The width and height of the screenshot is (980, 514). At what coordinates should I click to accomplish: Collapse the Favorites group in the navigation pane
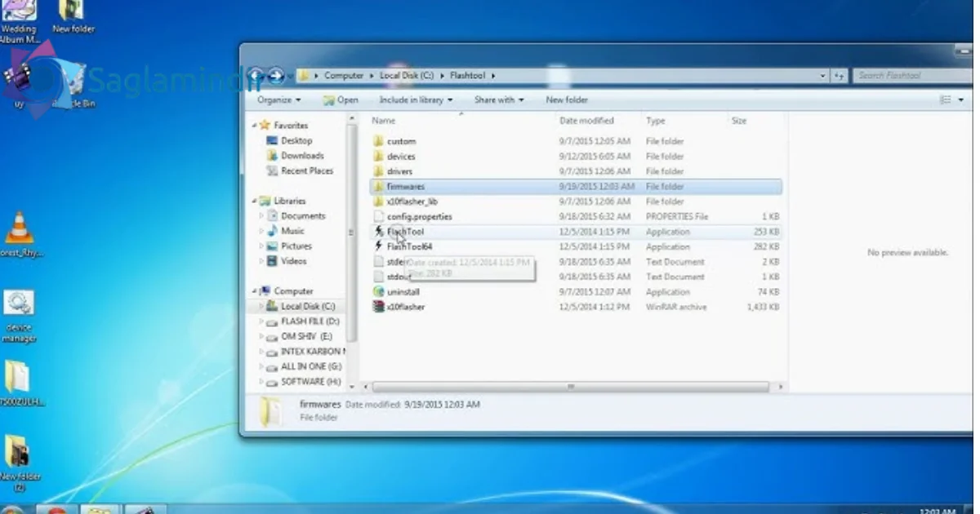(255, 126)
